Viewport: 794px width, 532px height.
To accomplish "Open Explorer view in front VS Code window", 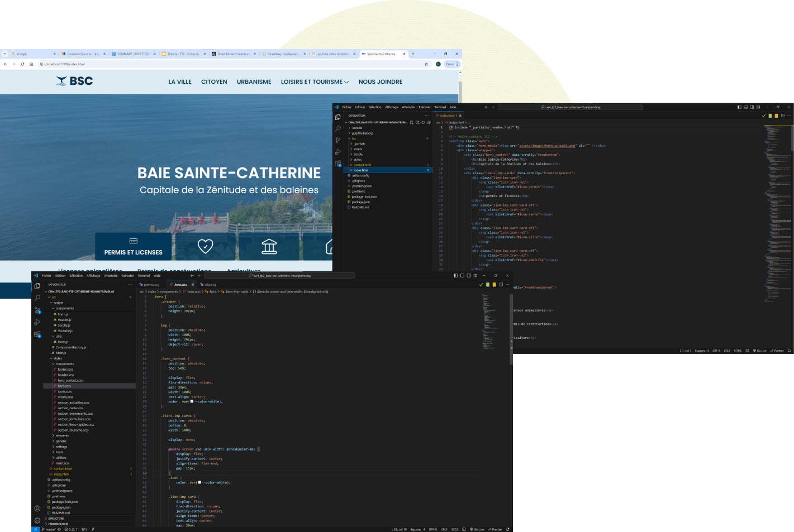I will point(37,285).
